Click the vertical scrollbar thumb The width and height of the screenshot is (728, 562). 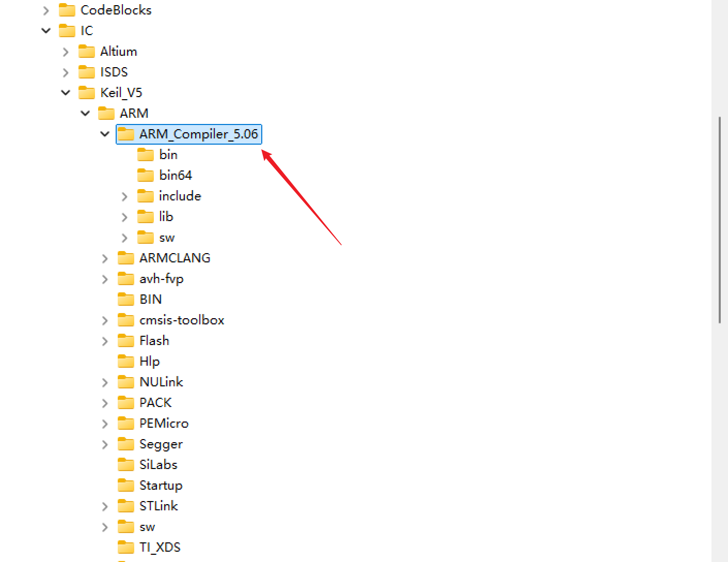(720, 221)
